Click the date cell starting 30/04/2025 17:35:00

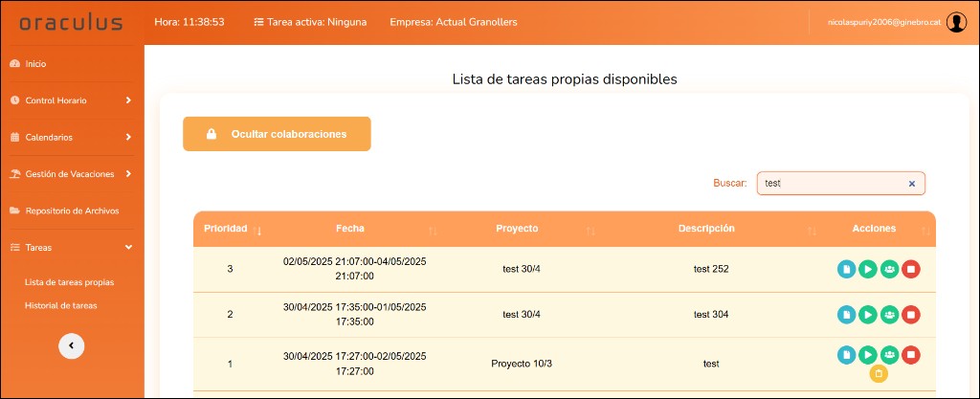[354, 315]
